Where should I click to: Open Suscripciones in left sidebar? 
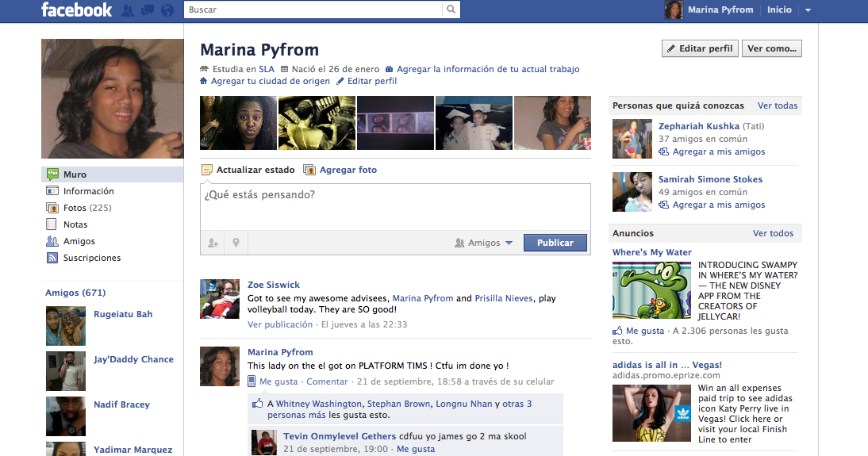tap(91, 258)
